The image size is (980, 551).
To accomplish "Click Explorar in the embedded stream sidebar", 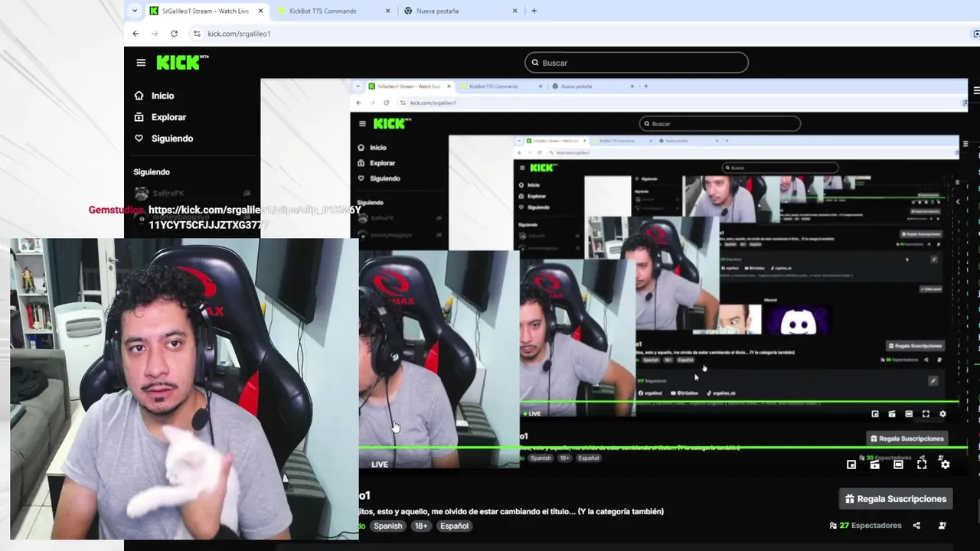I will click(376, 163).
